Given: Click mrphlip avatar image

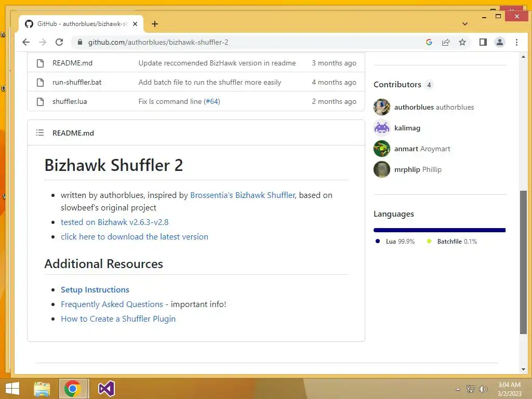Looking at the screenshot, I should (382, 169).
